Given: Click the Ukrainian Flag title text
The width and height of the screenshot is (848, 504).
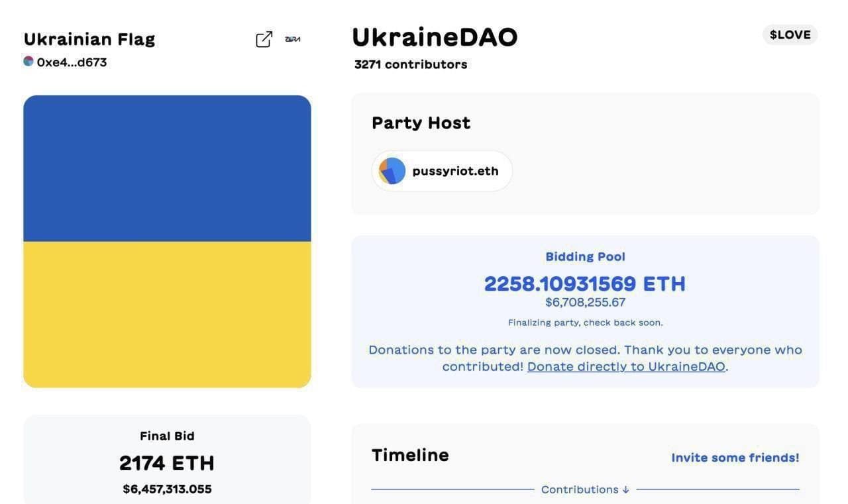Looking at the screenshot, I should 89,39.
